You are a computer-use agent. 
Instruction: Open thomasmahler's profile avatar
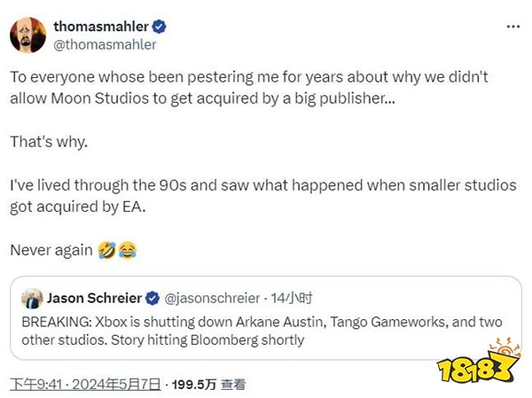click(x=27, y=35)
